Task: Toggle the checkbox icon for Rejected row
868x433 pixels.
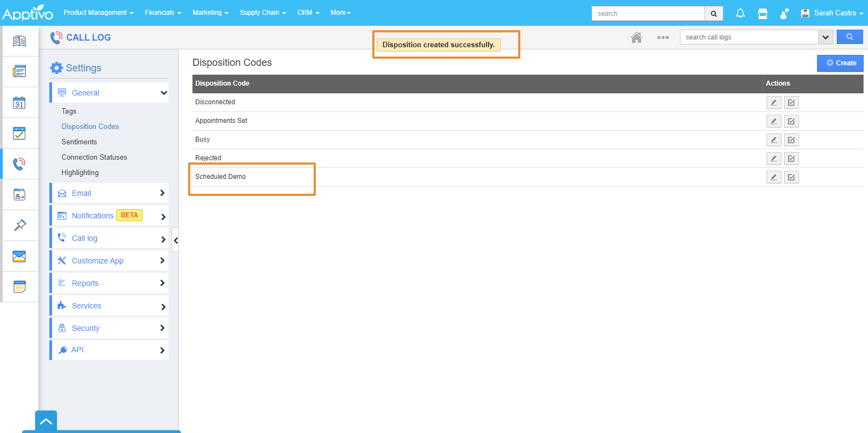Action: click(x=791, y=159)
